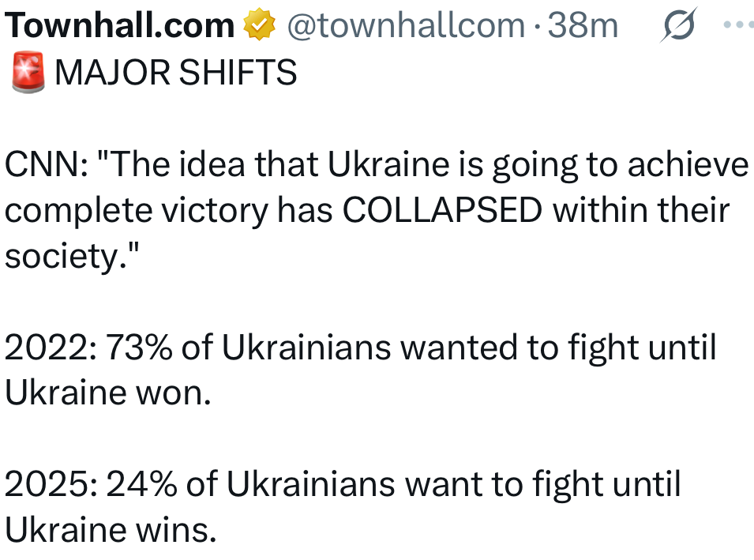Viewport: 754px width, 560px height.
Task: Click the text "Ukraine won."
Action: click(x=108, y=394)
